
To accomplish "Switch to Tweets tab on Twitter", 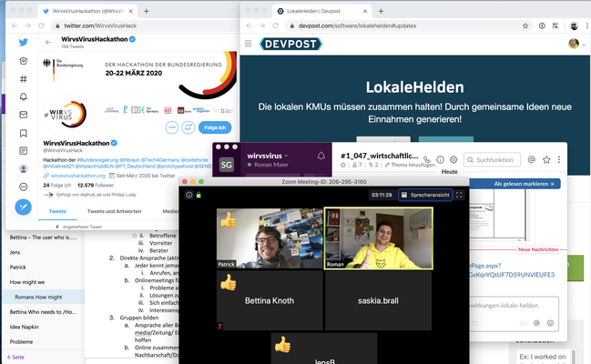I will (57, 211).
